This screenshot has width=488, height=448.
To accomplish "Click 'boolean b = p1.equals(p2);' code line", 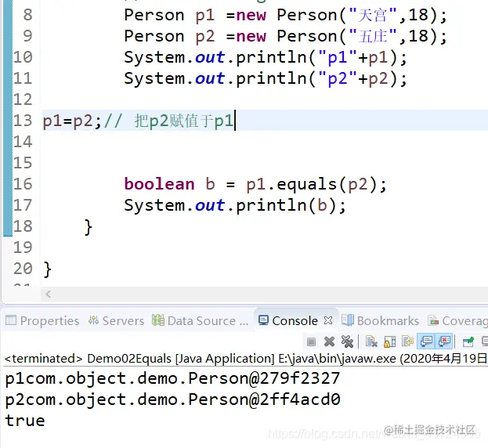I will point(255,184).
